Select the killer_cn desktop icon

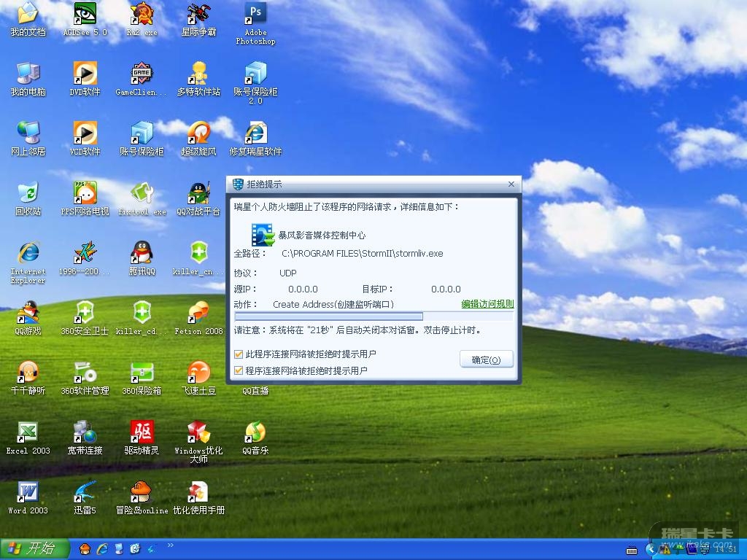(x=198, y=259)
